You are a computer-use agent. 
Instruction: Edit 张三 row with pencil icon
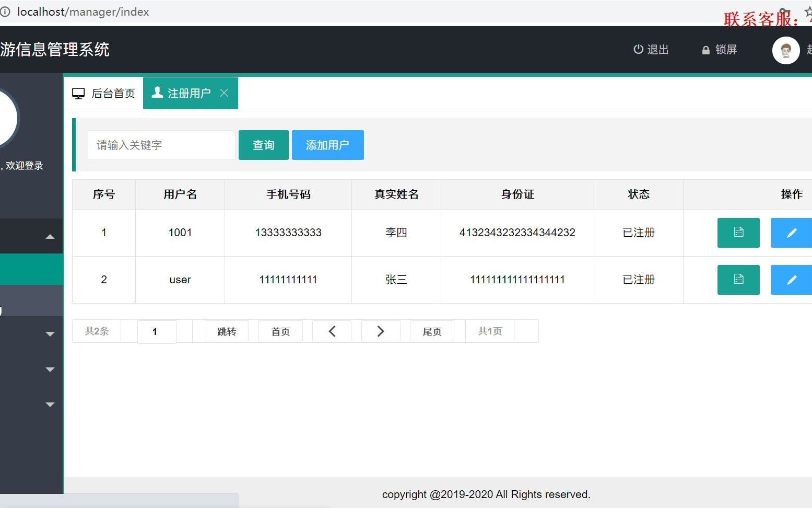pos(792,280)
